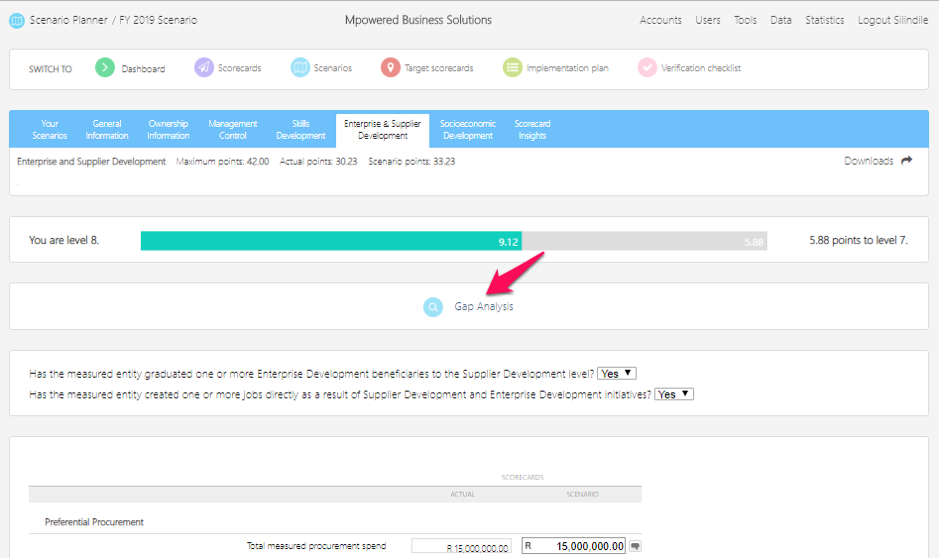Click Implementation plan link
The image size is (939, 558).
tap(567, 68)
